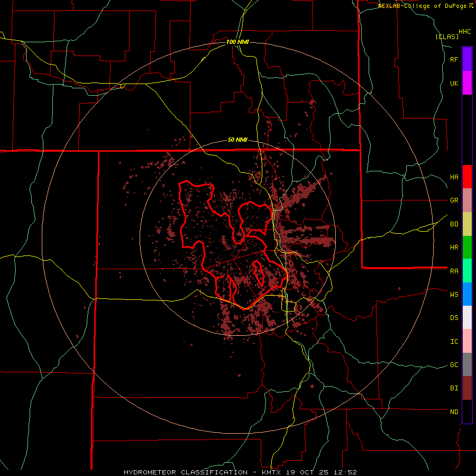The width and height of the screenshot is (476, 476).
Task: Click the IC legend label
Action: pos(454,342)
